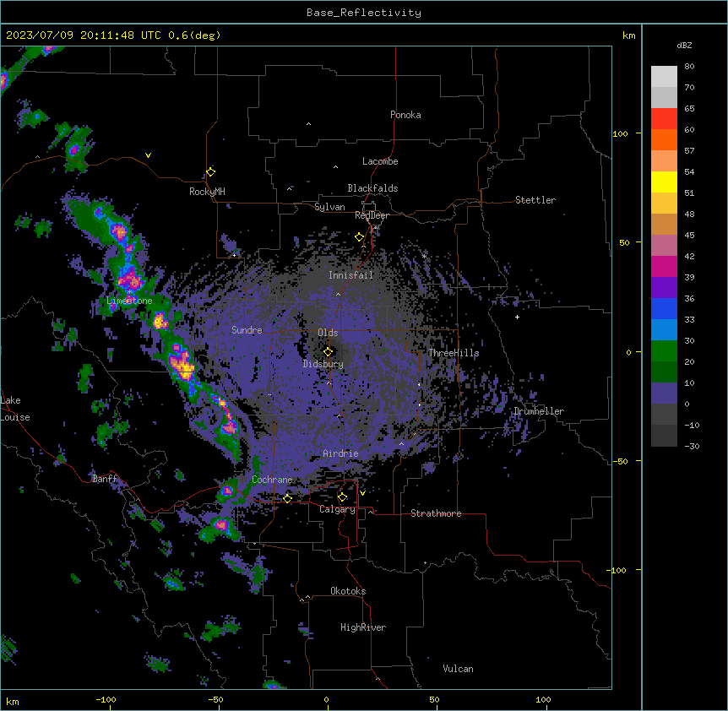Click the 42 value in the dBZ legend
This screenshot has width=728, height=711.
point(689,256)
